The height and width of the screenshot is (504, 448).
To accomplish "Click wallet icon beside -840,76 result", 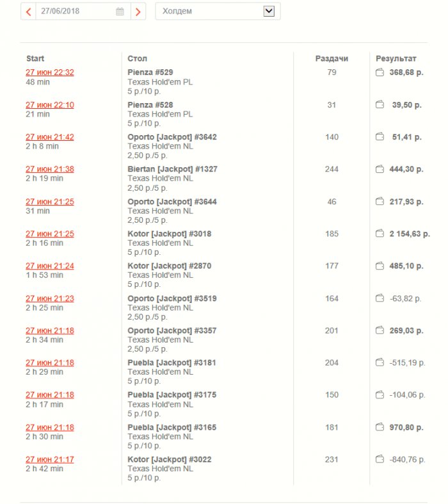I will [380, 459].
